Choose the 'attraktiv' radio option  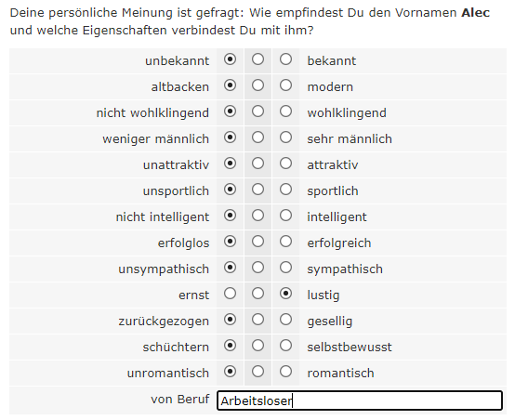[285, 164]
